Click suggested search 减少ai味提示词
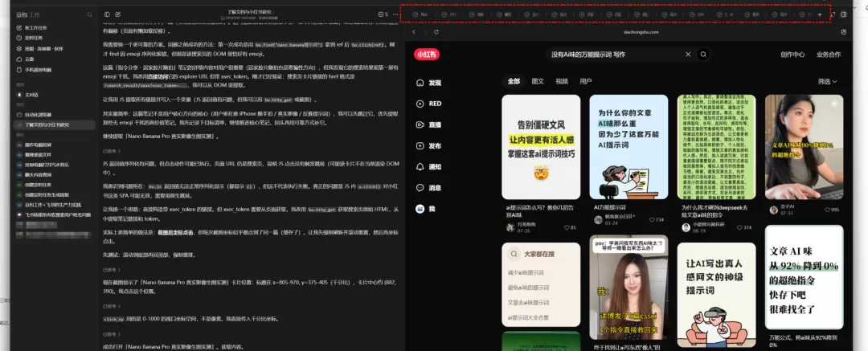The image size is (868, 351). click(x=526, y=273)
